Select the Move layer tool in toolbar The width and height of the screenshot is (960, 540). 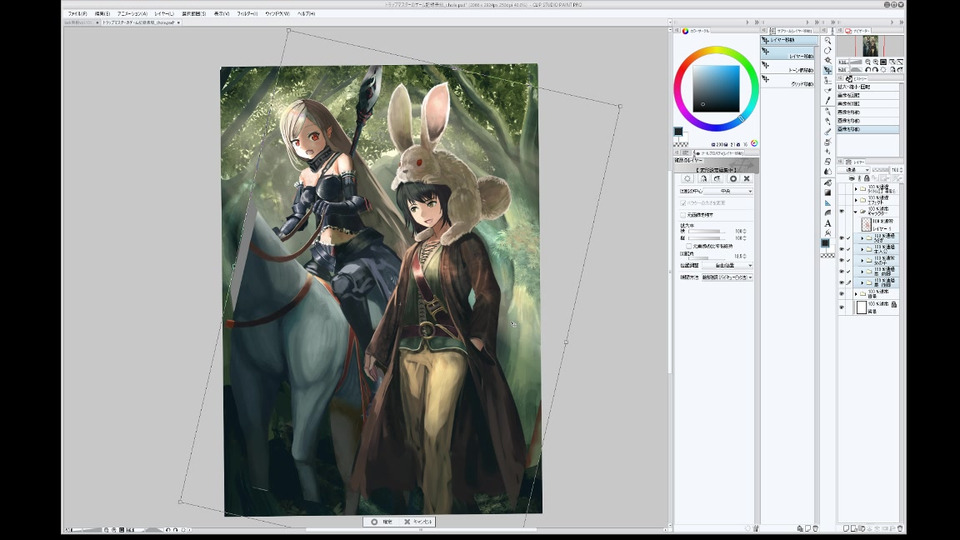(x=828, y=70)
